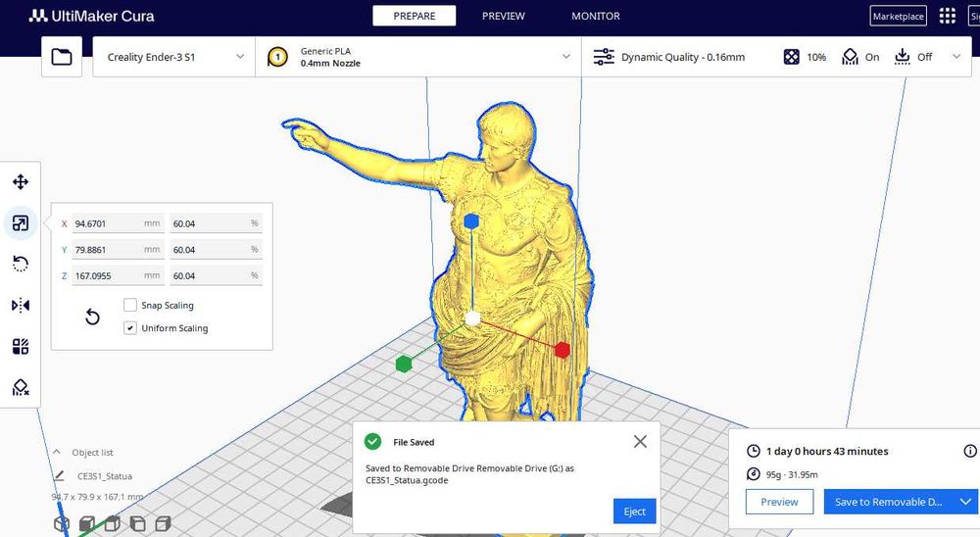The width and height of the screenshot is (980, 537).
Task: Collapse the Object list
Action: coord(57,452)
